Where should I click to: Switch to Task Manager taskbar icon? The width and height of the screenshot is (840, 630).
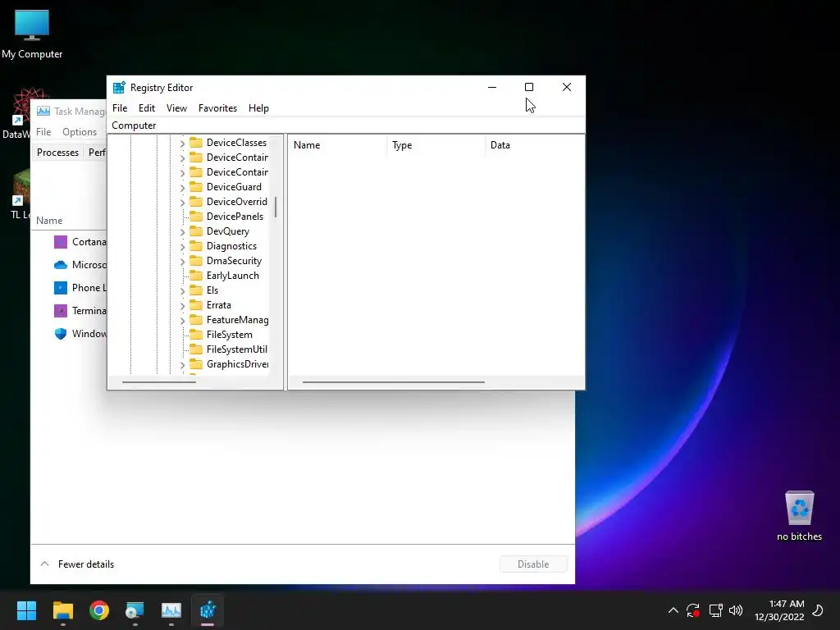171,610
